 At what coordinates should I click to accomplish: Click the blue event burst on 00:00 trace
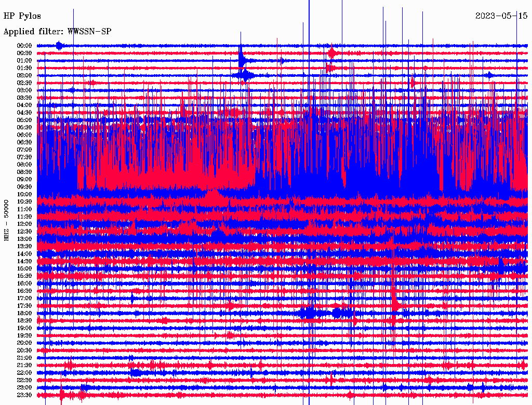click(x=59, y=46)
